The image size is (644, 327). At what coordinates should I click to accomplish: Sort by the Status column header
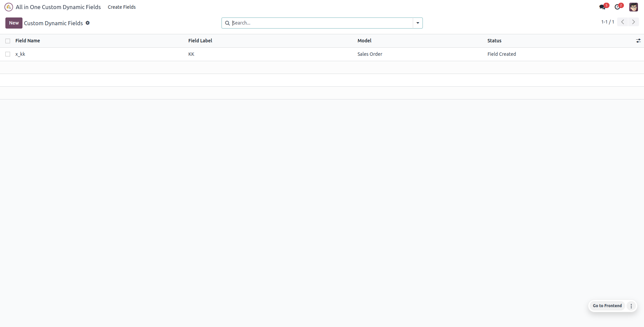pyautogui.click(x=494, y=41)
